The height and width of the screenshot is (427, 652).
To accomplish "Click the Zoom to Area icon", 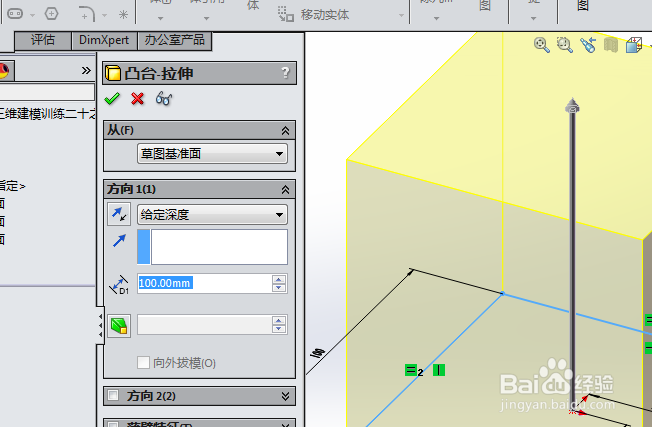I will click(x=565, y=45).
